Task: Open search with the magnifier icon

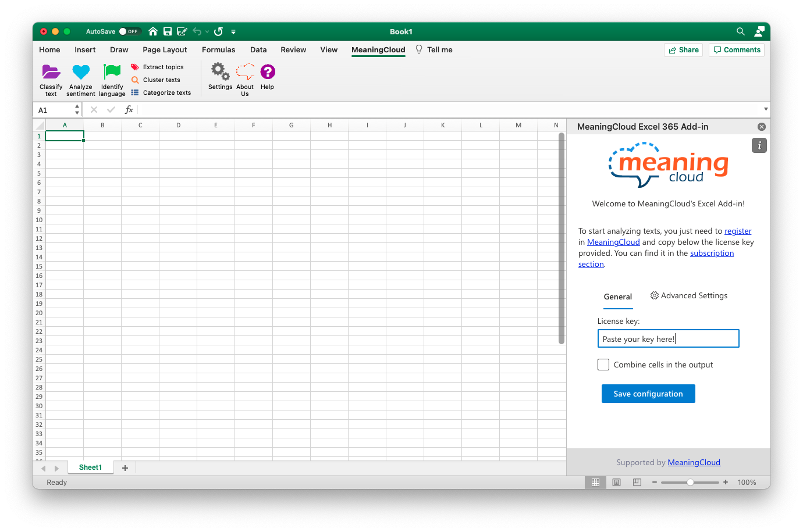Action: pos(741,31)
